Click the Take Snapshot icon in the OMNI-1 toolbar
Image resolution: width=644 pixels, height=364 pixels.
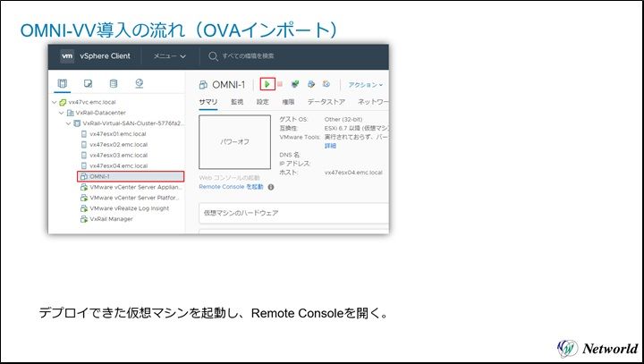click(x=326, y=84)
